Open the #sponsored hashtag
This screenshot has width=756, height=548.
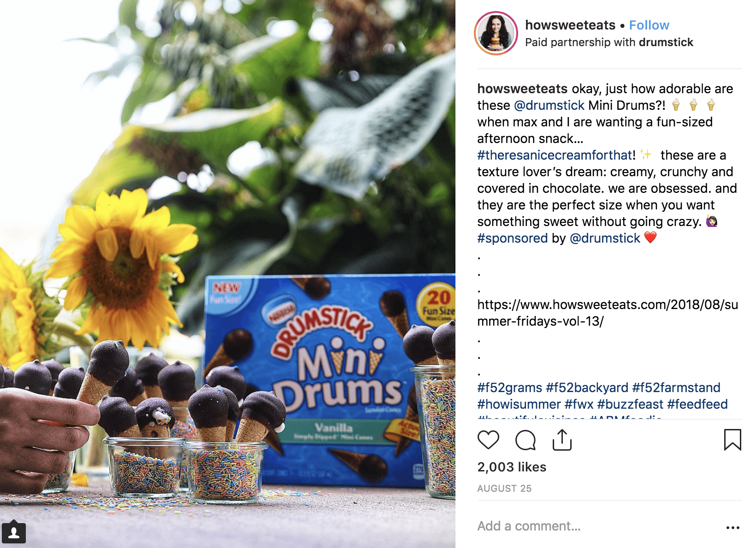coord(513,238)
